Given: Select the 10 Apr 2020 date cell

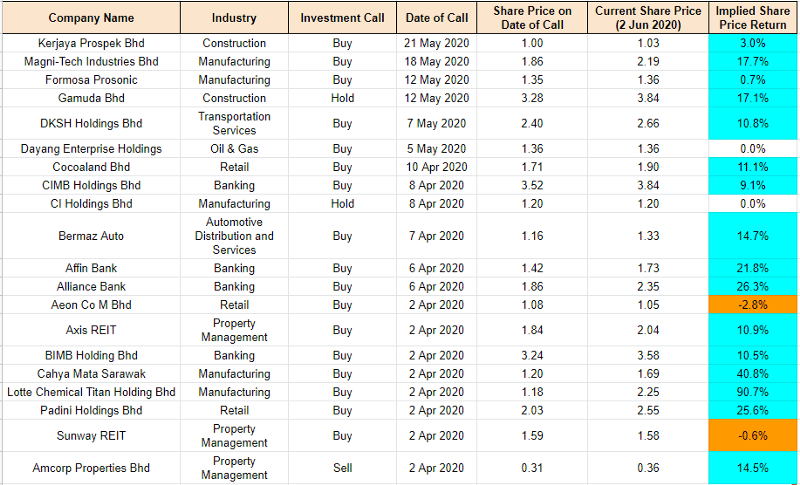Looking at the screenshot, I should coord(436,167).
